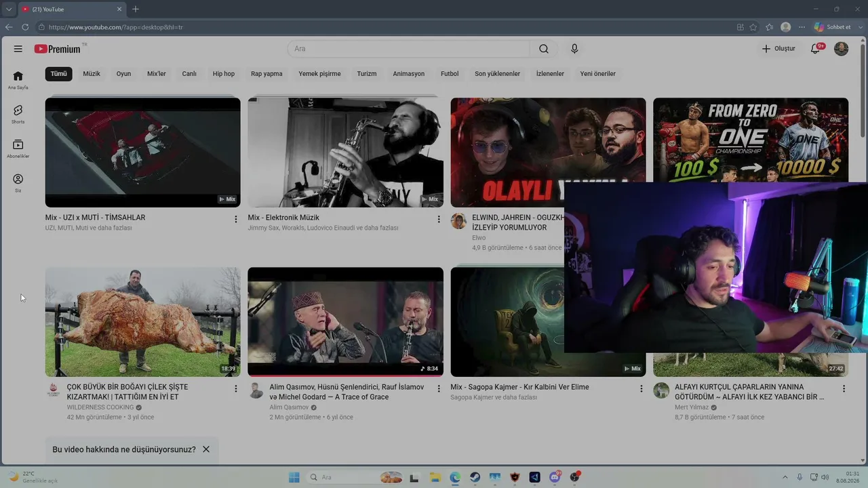Screen dimensions: 868x488
Task: Play the UZI x MUTİ TİMSAHLAR mix thumbnail
Action: [x=142, y=152]
